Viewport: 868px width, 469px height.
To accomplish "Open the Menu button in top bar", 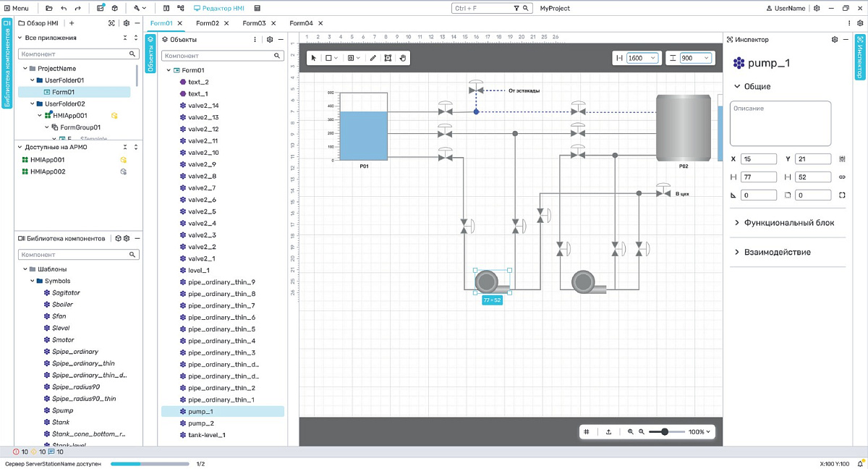I will pyautogui.click(x=16, y=8).
